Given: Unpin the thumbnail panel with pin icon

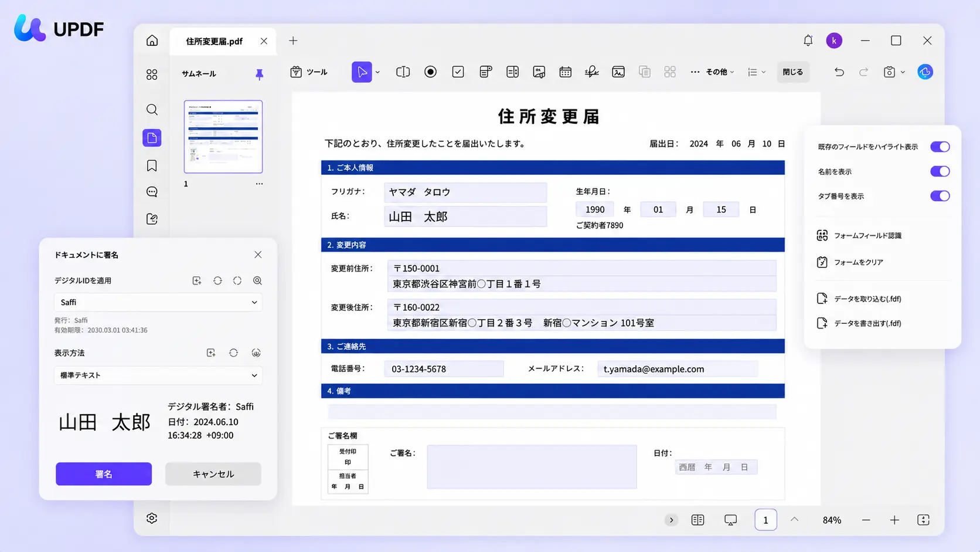Looking at the screenshot, I should click(x=259, y=74).
